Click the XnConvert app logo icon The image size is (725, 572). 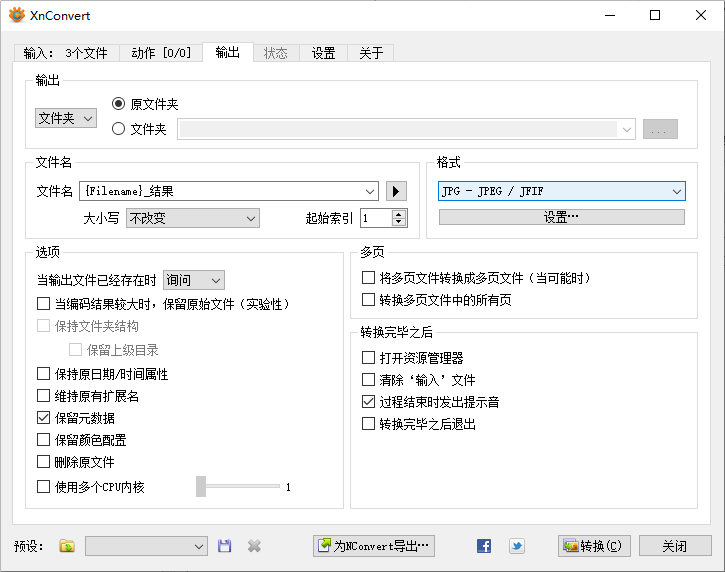pyautogui.click(x=17, y=15)
